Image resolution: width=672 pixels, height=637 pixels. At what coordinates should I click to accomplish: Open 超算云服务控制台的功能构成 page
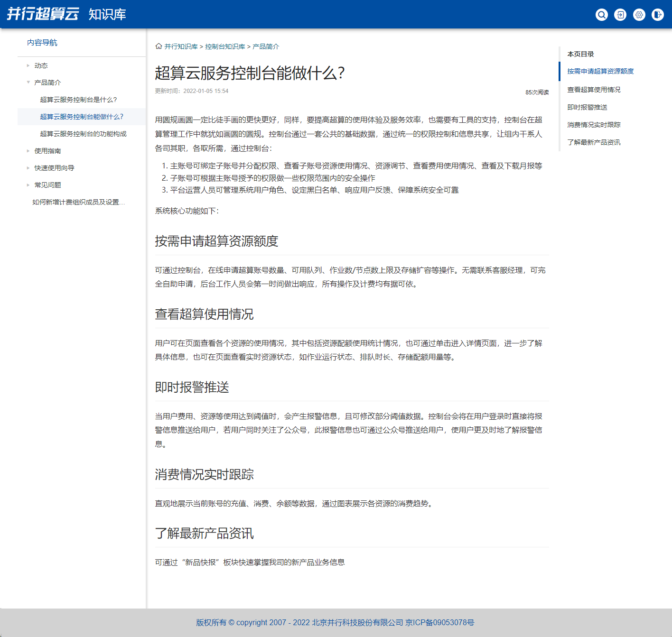click(83, 134)
